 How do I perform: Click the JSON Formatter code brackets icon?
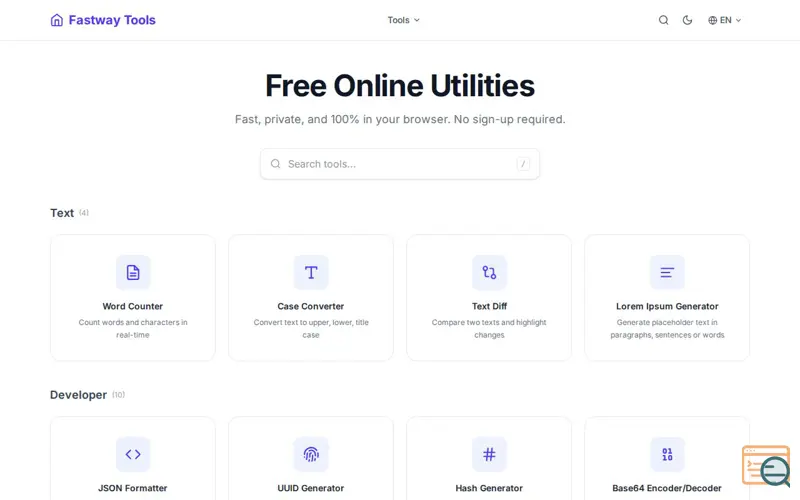coord(133,454)
